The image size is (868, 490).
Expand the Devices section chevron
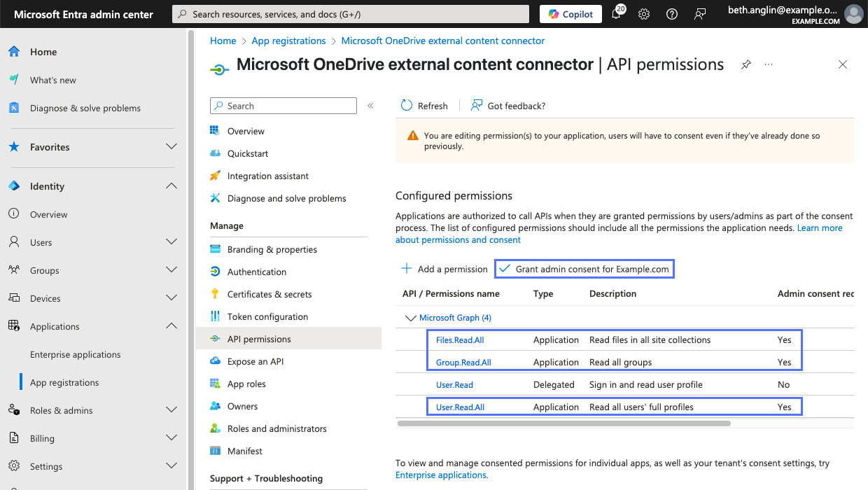(171, 298)
